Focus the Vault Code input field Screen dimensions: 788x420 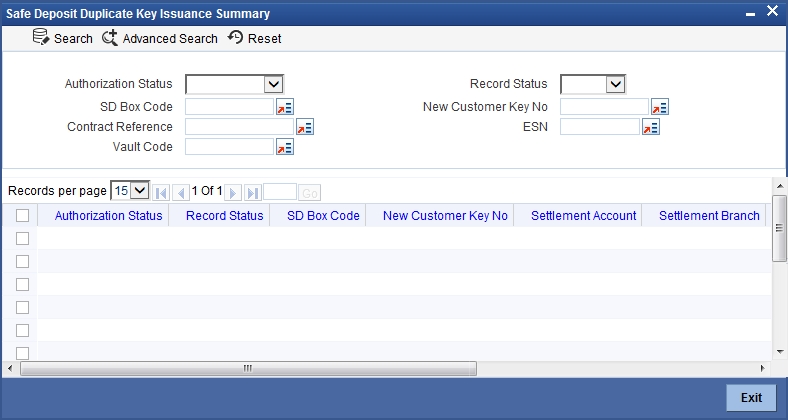click(229, 147)
